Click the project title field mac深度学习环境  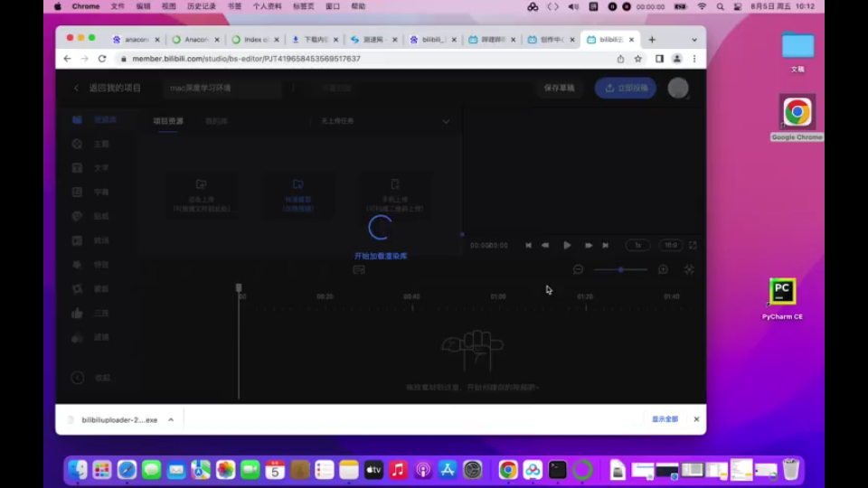click(x=222, y=88)
